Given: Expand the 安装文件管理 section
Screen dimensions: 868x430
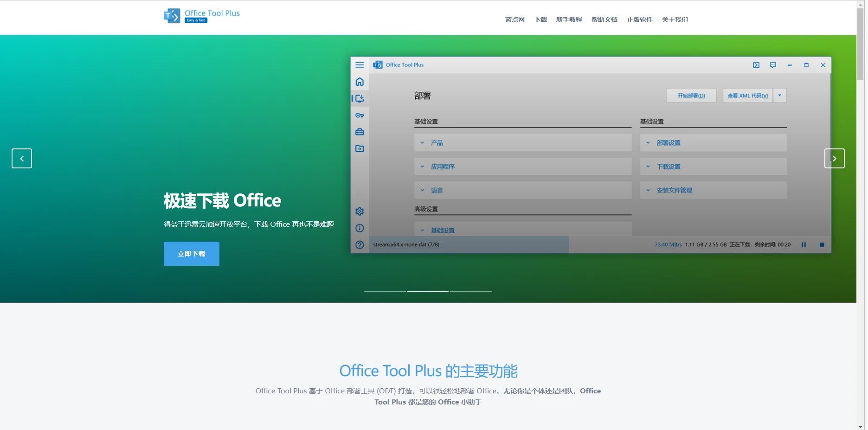Looking at the screenshot, I should (713, 190).
